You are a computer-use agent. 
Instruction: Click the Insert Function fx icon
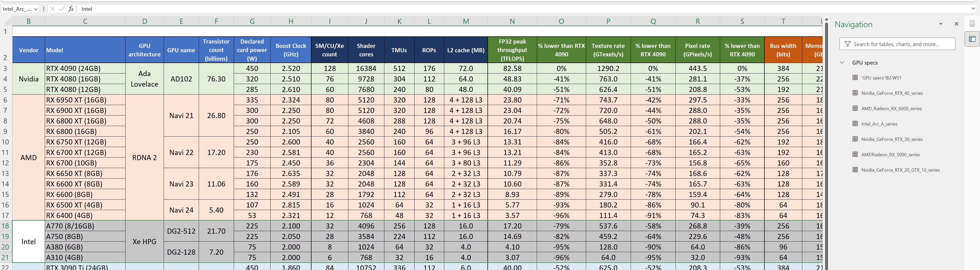tap(71, 9)
